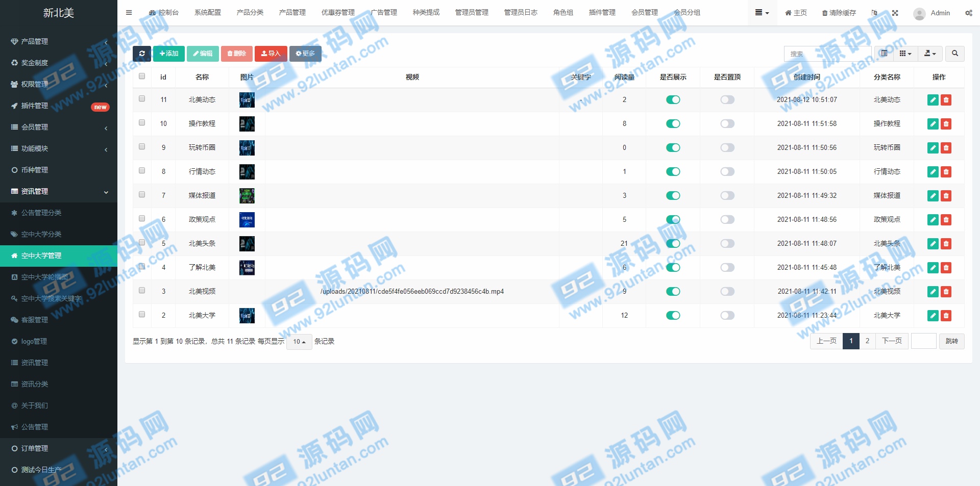Open page size dropdown showing 10
Image resolution: width=980 pixels, height=486 pixels.
299,342
